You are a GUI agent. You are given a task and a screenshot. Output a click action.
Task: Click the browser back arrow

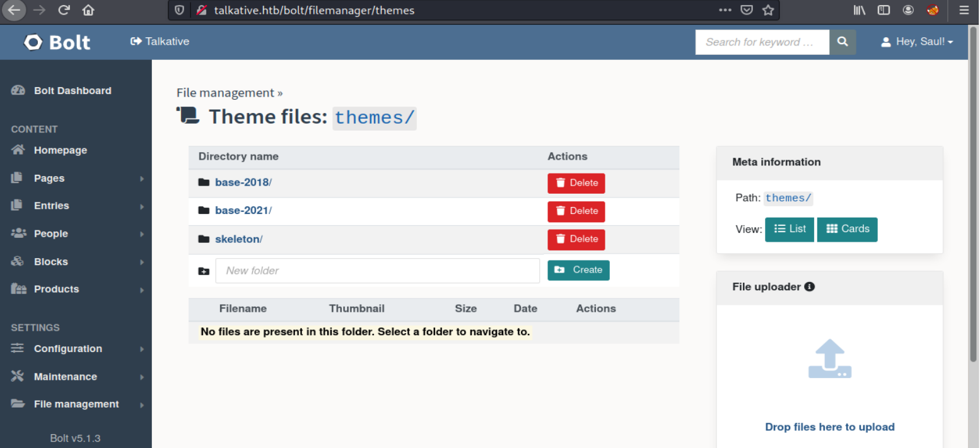[x=15, y=10]
